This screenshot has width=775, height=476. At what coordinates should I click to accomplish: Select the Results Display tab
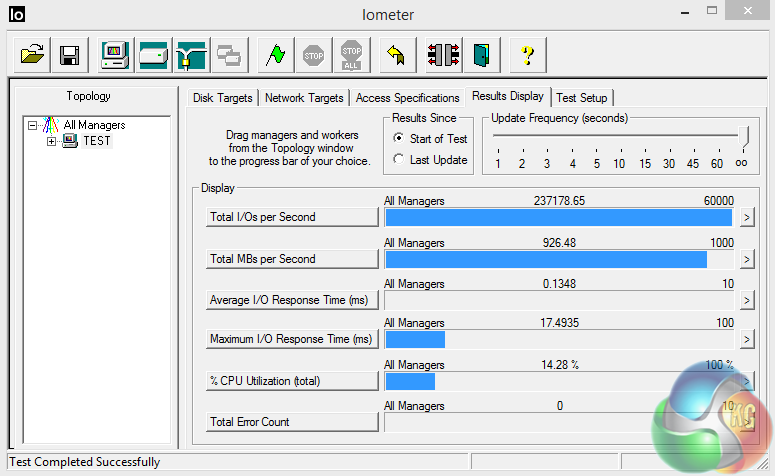(x=508, y=96)
